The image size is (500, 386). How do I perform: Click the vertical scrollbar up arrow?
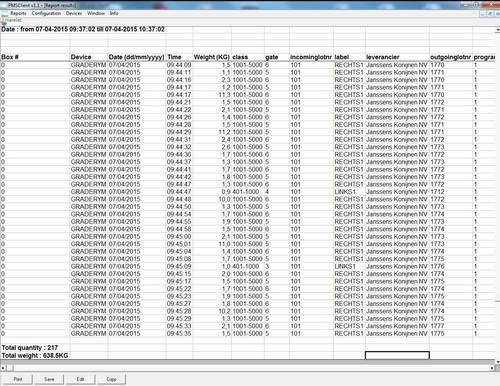click(497, 30)
